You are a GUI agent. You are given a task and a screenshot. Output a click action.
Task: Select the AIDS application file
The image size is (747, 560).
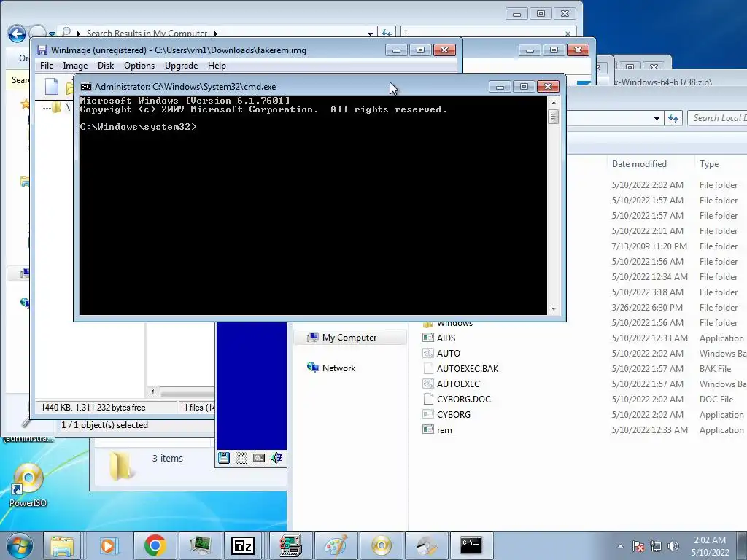(446, 338)
